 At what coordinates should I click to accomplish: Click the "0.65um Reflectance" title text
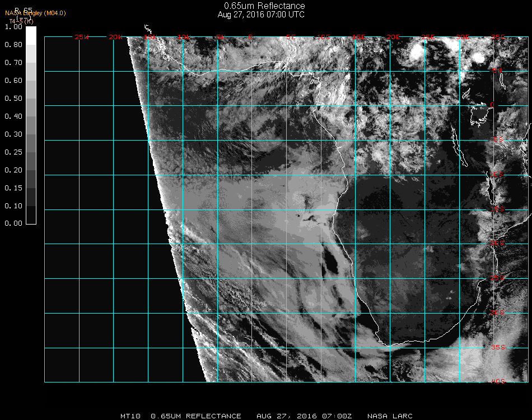point(264,6)
